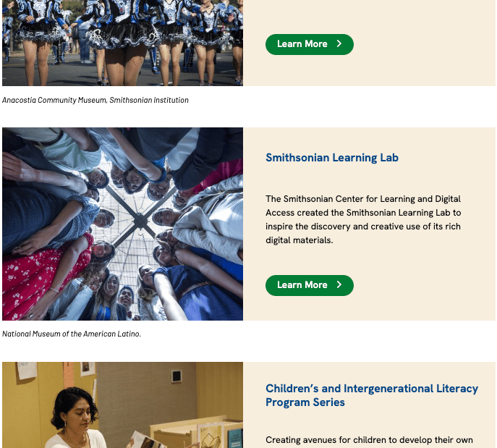Click the 'Program Series' line of the literacy heading
The width and height of the screenshot is (497, 448).
(305, 402)
